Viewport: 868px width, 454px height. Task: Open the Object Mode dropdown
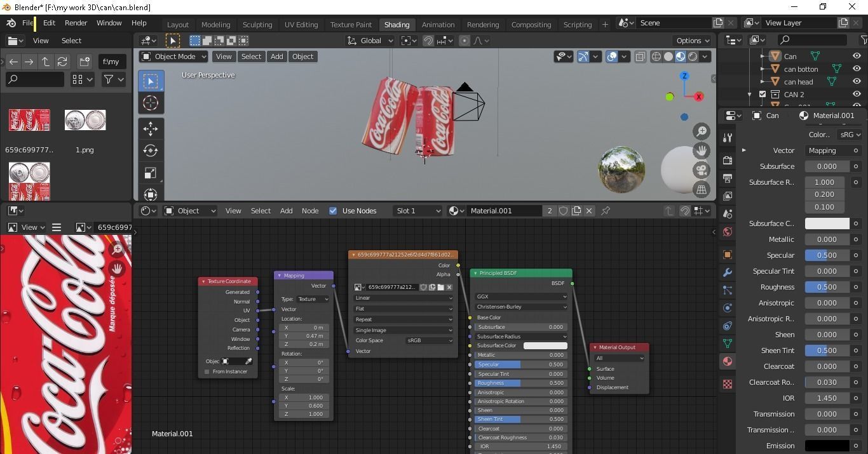click(x=173, y=57)
